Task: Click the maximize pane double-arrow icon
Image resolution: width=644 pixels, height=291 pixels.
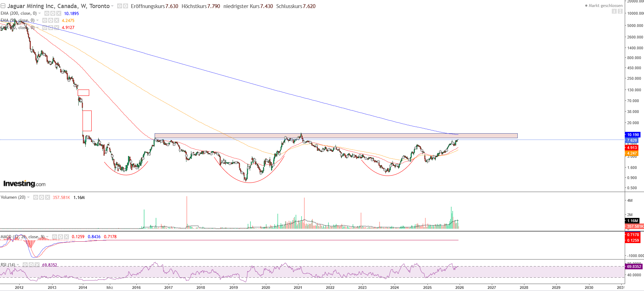Action: pyautogui.click(x=620, y=11)
